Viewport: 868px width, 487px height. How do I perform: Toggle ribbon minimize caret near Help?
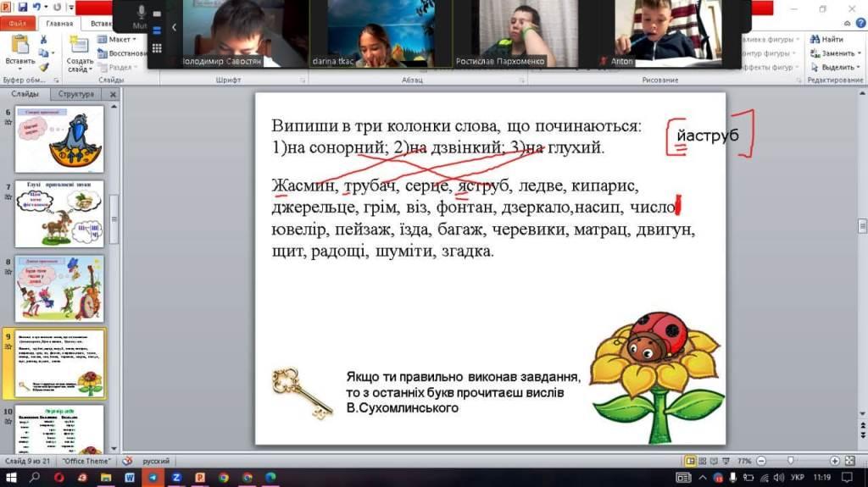tap(849, 24)
